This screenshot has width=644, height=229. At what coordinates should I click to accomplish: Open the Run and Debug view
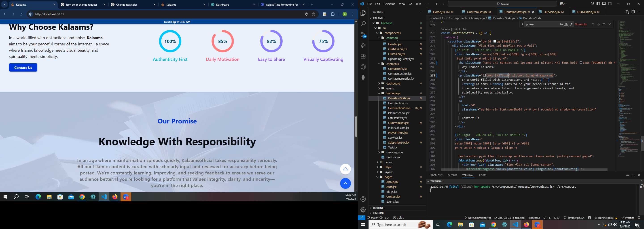[x=363, y=45]
